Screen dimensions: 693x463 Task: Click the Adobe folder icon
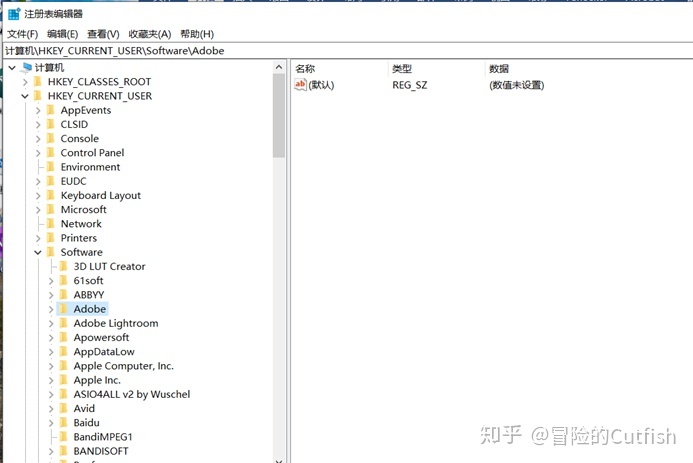pos(64,309)
